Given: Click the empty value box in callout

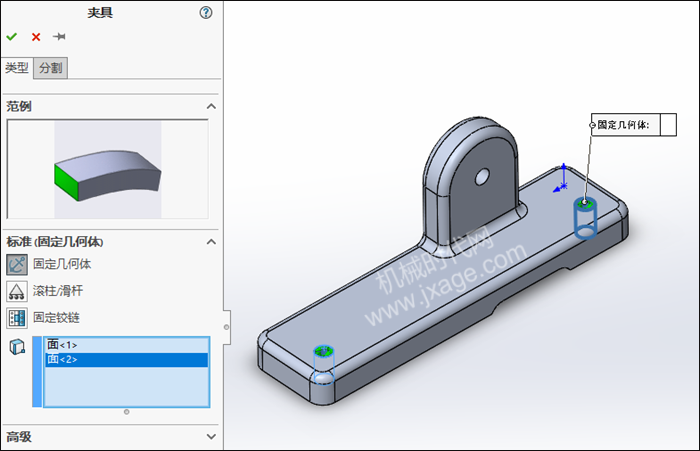Looking at the screenshot, I should (x=668, y=125).
